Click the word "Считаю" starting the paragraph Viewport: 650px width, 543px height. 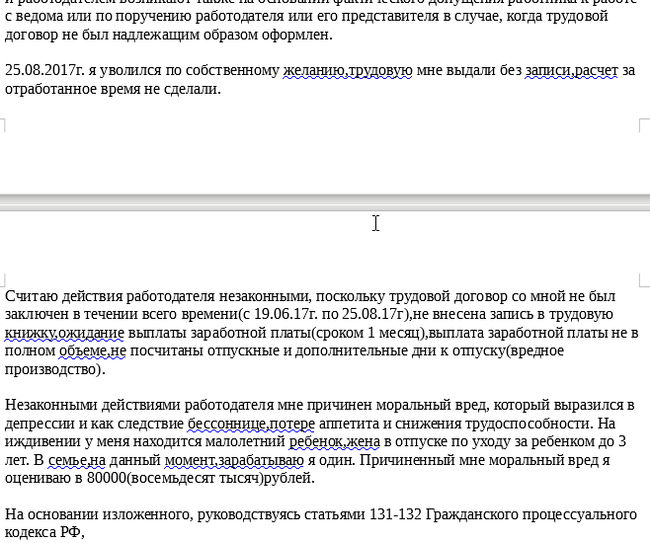(x=30, y=296)
